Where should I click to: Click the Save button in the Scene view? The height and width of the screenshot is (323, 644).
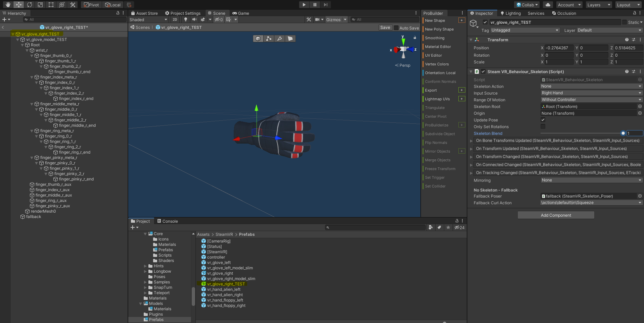click(385, 28)
